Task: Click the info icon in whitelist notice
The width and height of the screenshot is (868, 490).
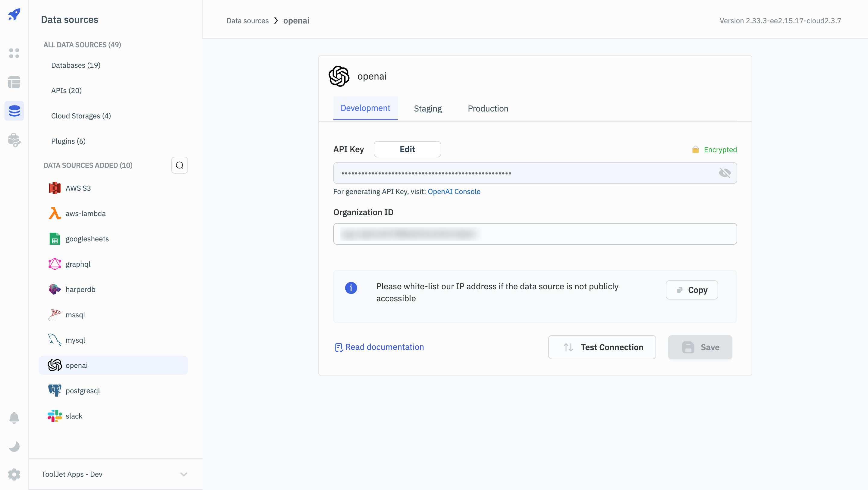Action: tap(351, 288)
